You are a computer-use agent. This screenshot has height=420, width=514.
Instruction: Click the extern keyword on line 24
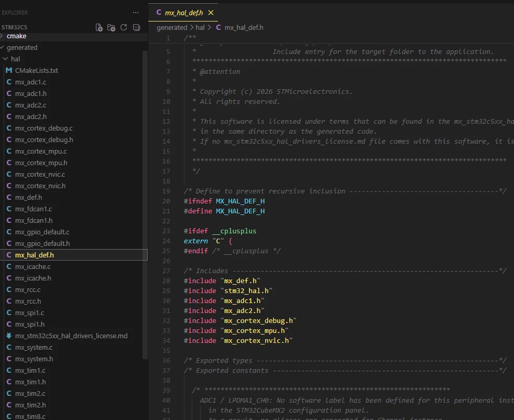tap(196, 241)
